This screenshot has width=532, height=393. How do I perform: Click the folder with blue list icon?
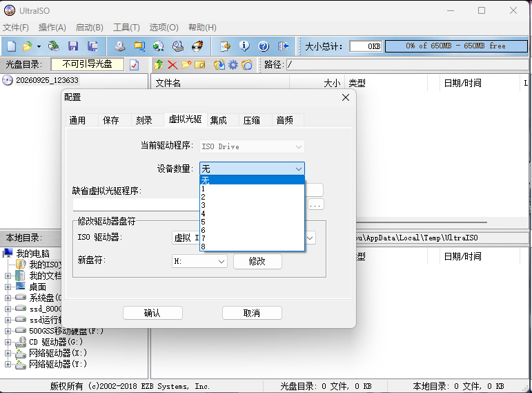click(x=247, y=64)
